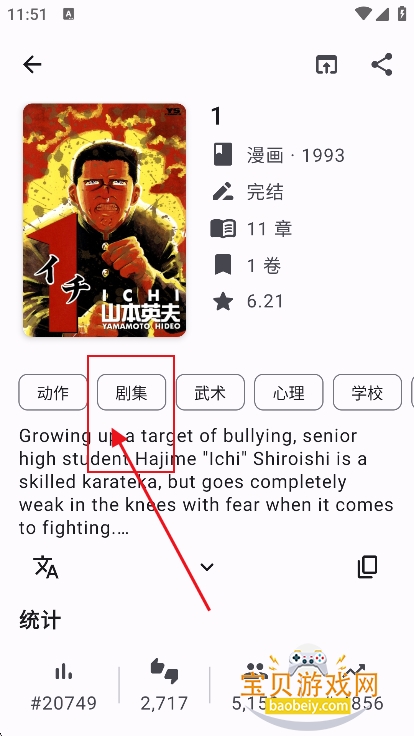Tap the ranking bar chart icon
The width and height of the screenshot is (414, 736).
63,673
